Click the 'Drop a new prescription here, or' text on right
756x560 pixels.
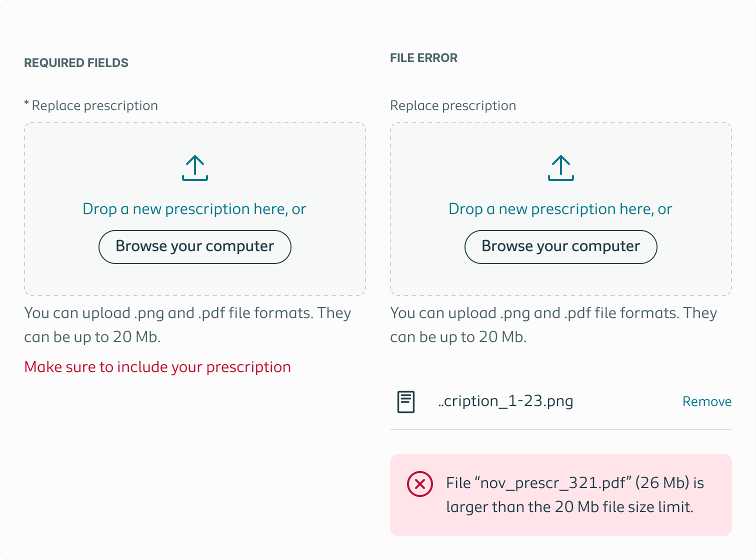tap(560, 209)
